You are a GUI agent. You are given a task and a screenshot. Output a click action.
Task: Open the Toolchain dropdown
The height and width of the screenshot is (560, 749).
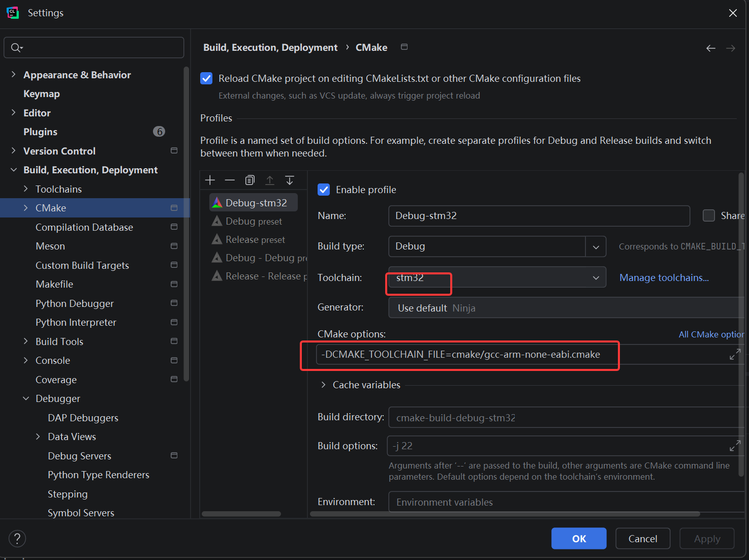coord(497,277)
